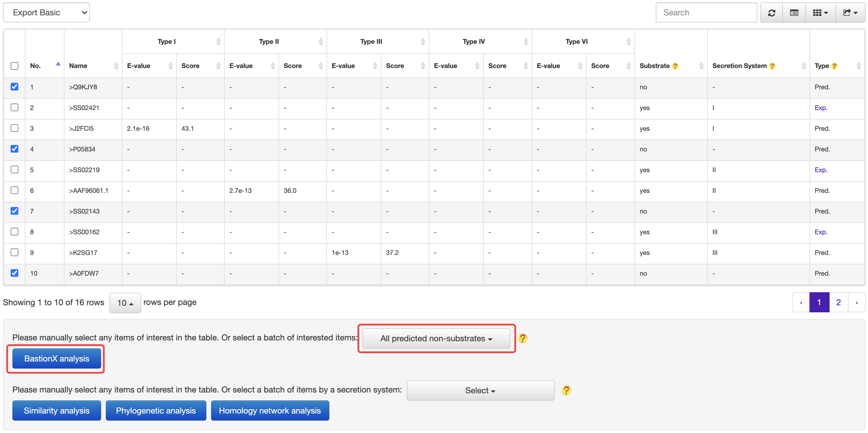868x433 pixels.
Task: Open the secretion system Select dropdown
Action: (x=480, y=390)
